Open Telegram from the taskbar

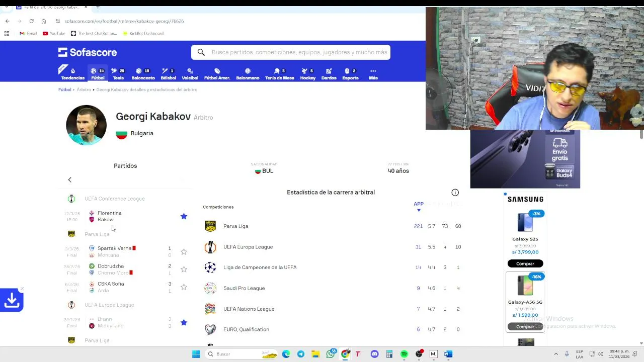coord(300,354)
